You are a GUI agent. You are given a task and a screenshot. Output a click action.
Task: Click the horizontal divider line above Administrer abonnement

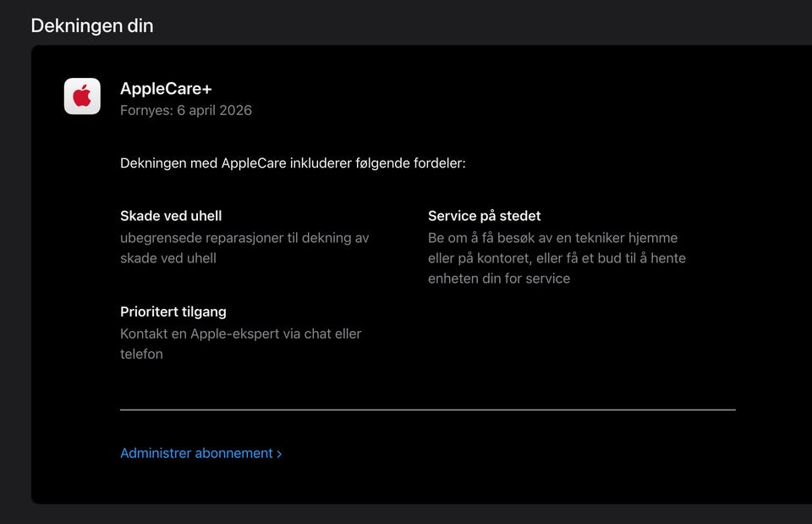[427, 410]
